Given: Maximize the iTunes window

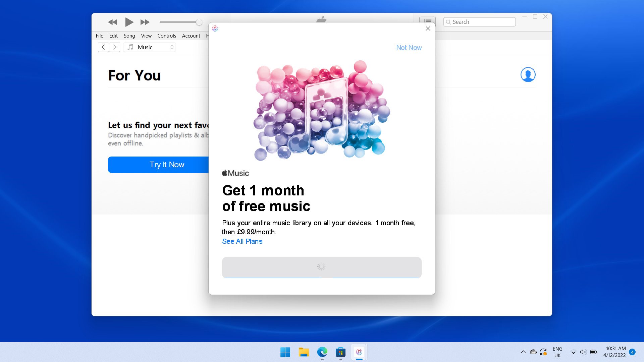Looking at the screenshot, I should point(535,16).
